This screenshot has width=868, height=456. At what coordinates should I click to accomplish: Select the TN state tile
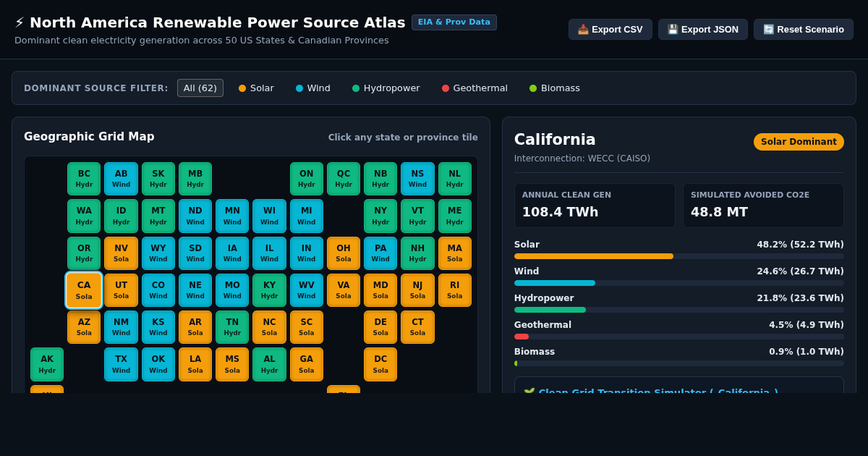click(x=232, y=327)
